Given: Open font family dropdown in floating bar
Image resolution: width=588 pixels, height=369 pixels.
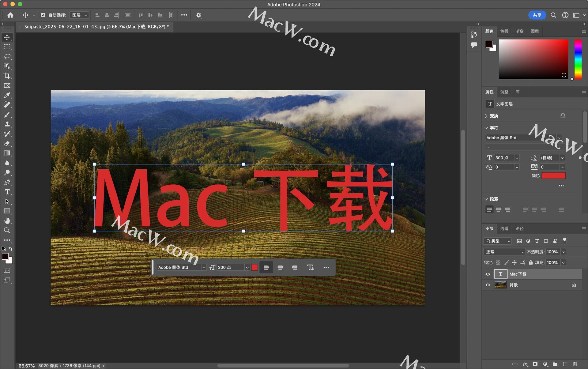Looking at the screenshot, I should 204,267.
